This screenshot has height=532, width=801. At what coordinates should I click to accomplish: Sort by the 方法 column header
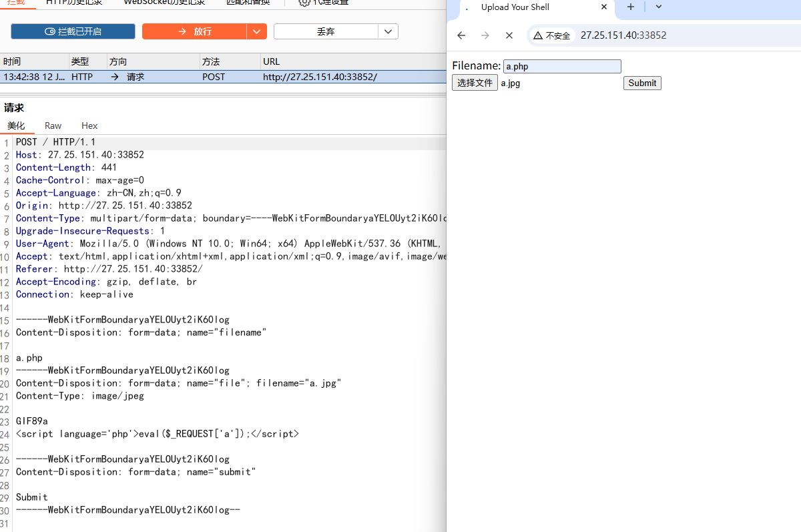coord(230,61)
